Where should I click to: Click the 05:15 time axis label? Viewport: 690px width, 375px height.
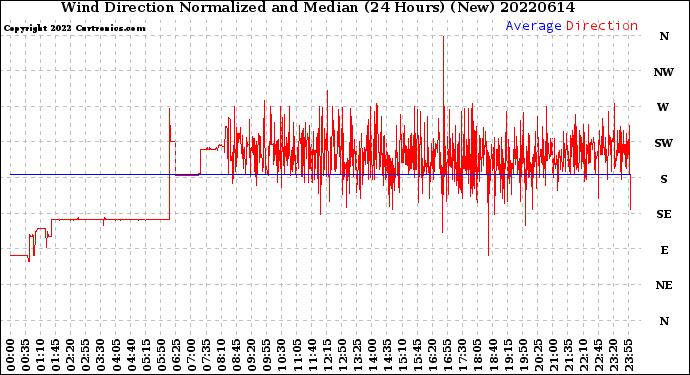click(146, 355)
